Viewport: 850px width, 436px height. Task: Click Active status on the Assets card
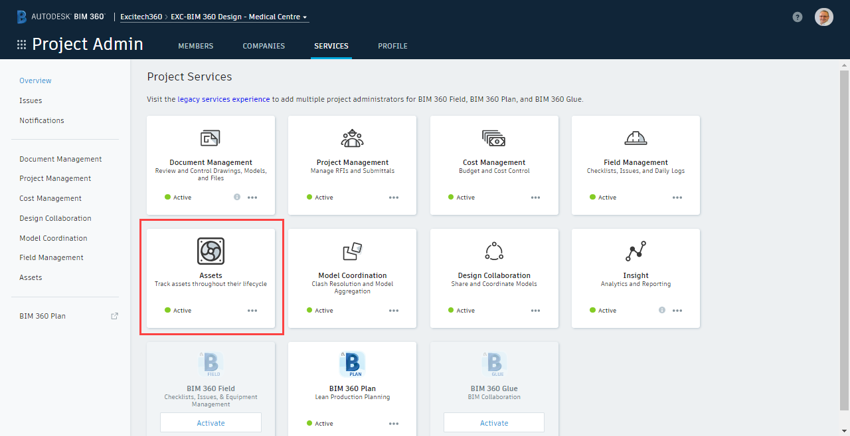(178, 310)
